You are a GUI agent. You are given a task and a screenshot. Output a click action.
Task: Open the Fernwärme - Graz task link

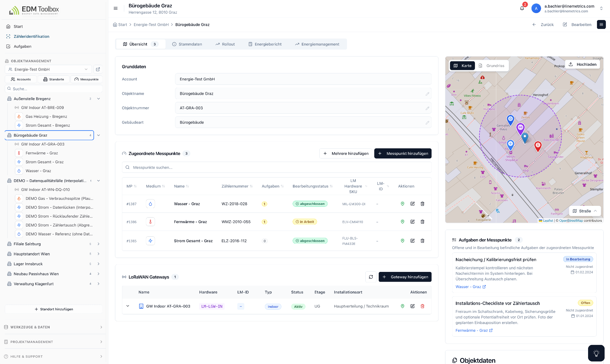click(474, 331)
